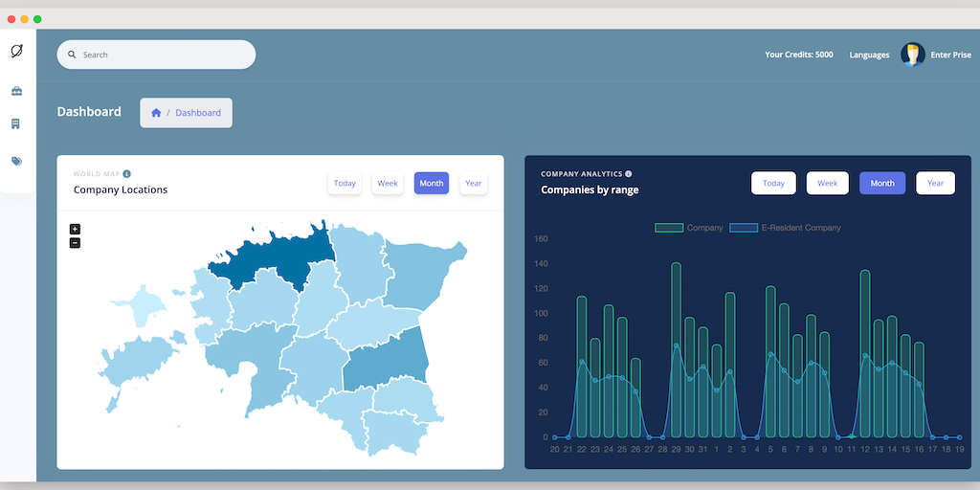Viewport: 980px width, 490px height.
Task: Open the tags icon in the sidebar
Action: 16,161
